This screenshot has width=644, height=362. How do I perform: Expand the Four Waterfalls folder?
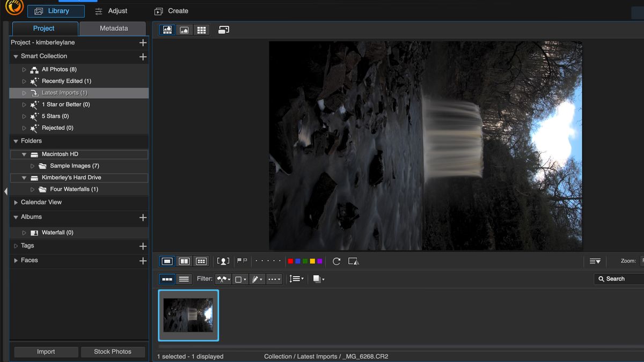point(32,189)
